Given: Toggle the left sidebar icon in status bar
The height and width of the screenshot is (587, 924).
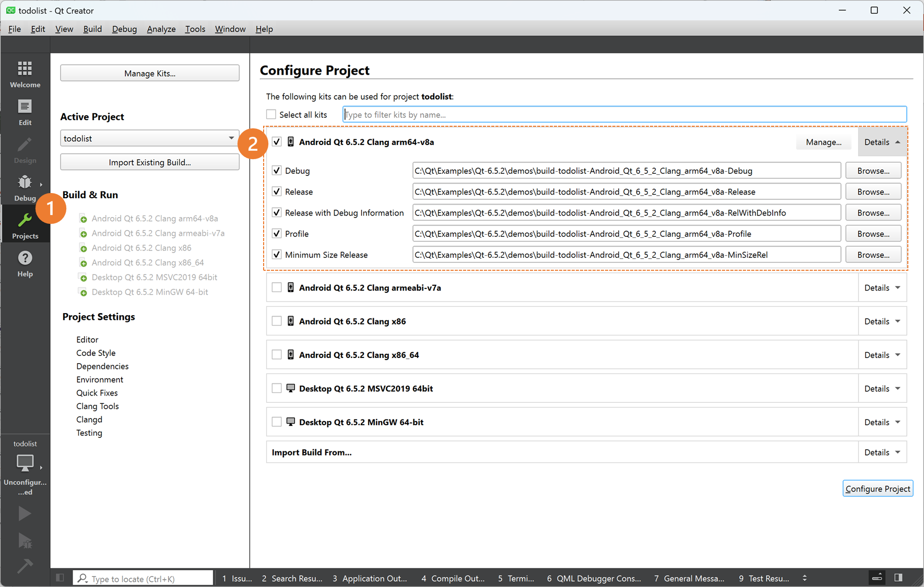Looking at the screenshot, I should pyautogui.click(x=60, y=578).
